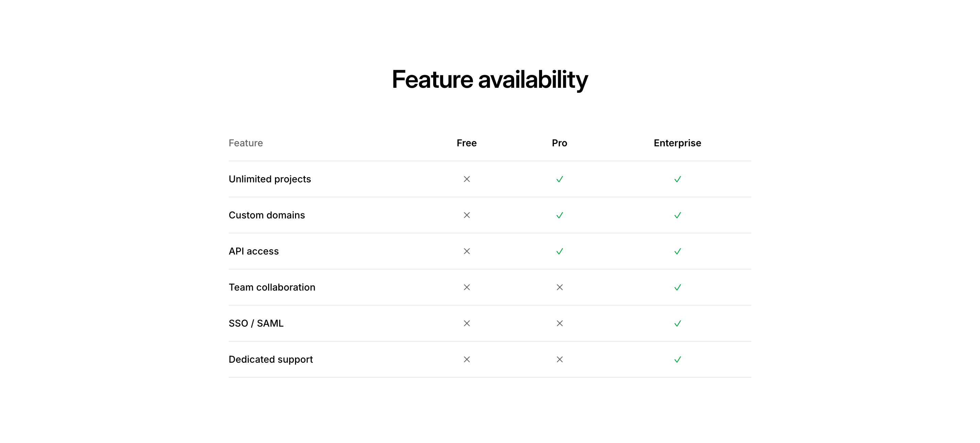Screen dimensions: 980x443
Task: Click the Free cross for API access
Action: pos(467,251)
